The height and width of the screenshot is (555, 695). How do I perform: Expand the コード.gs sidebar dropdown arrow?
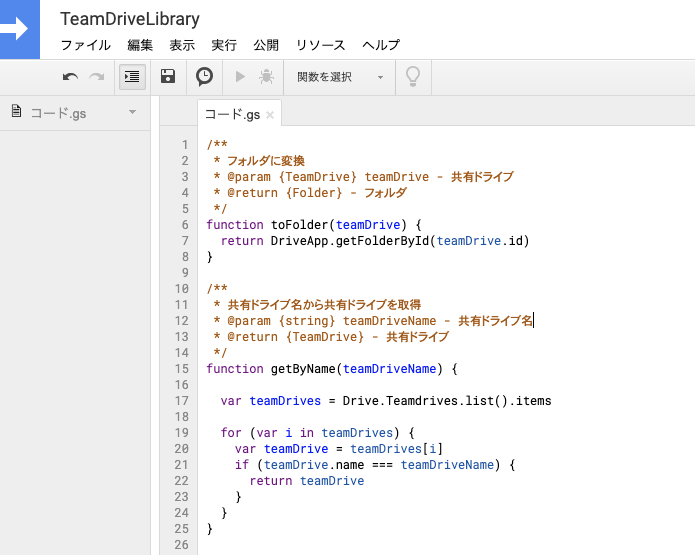pyautogui.click(x=133, y=112)
